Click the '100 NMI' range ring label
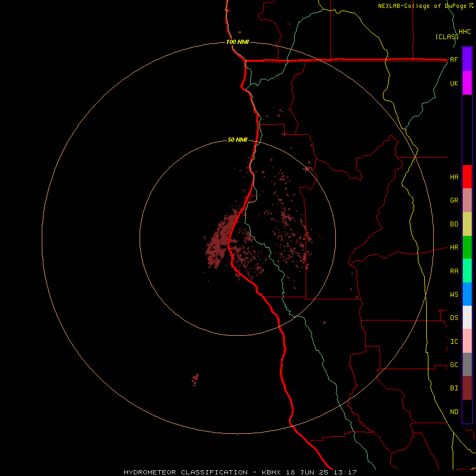 237,42
